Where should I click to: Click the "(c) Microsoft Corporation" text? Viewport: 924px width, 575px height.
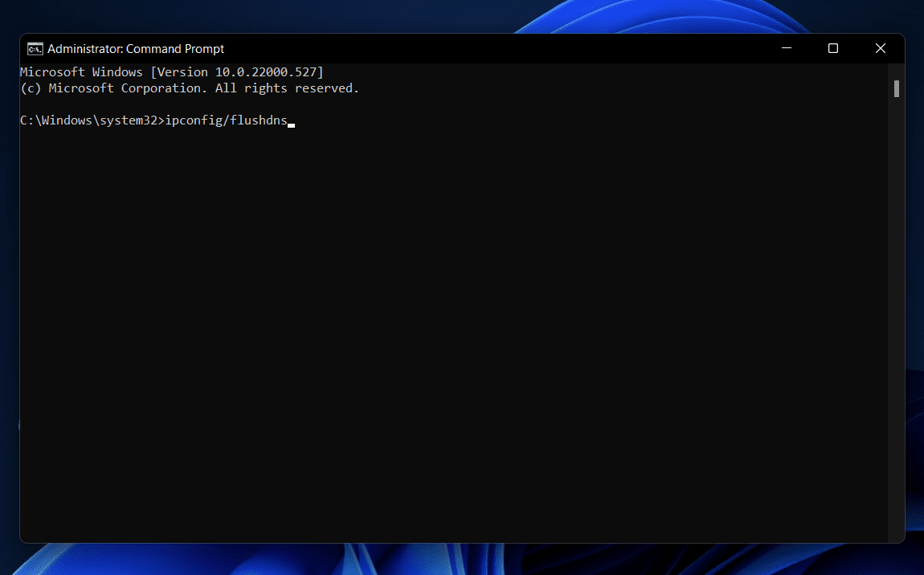pos(114,88)
